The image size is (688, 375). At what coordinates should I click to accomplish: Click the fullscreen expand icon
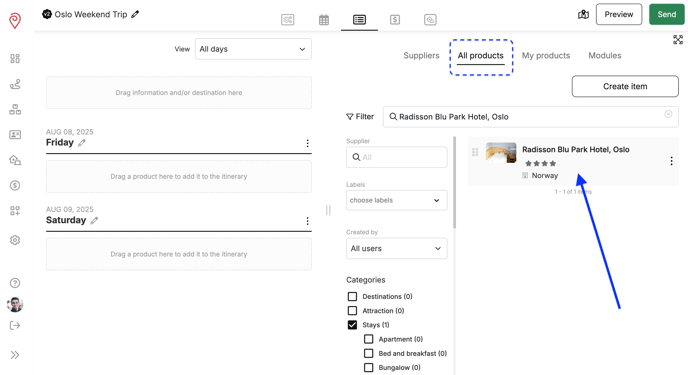tap(678, 40)
